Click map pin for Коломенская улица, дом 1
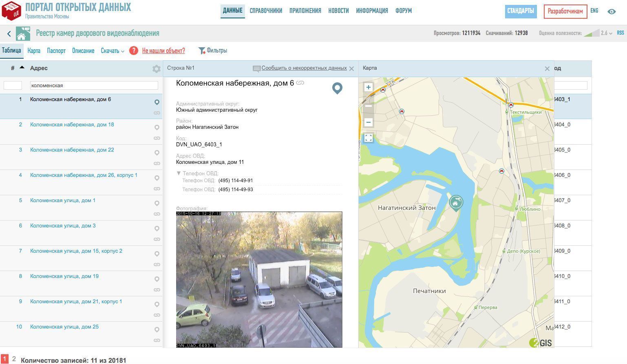 [x=157, y=203]
